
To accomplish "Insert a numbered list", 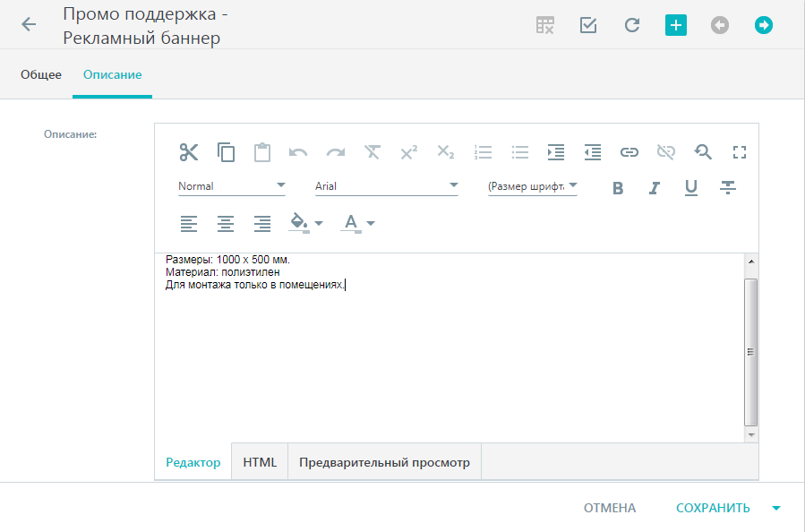I will (484, 152).
